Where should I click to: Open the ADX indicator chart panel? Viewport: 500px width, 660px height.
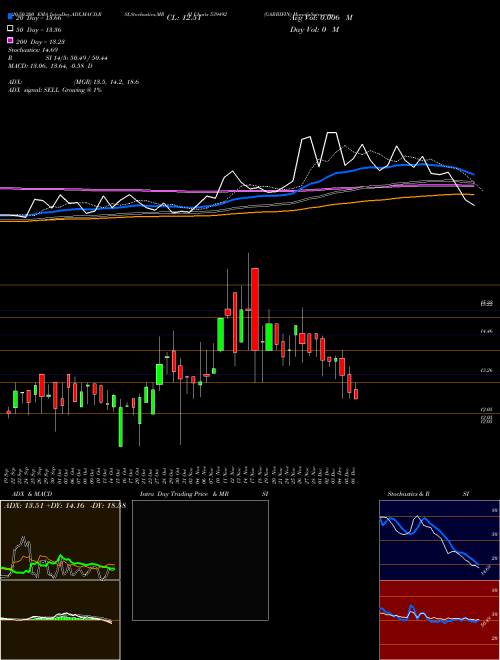pos(60,540)
